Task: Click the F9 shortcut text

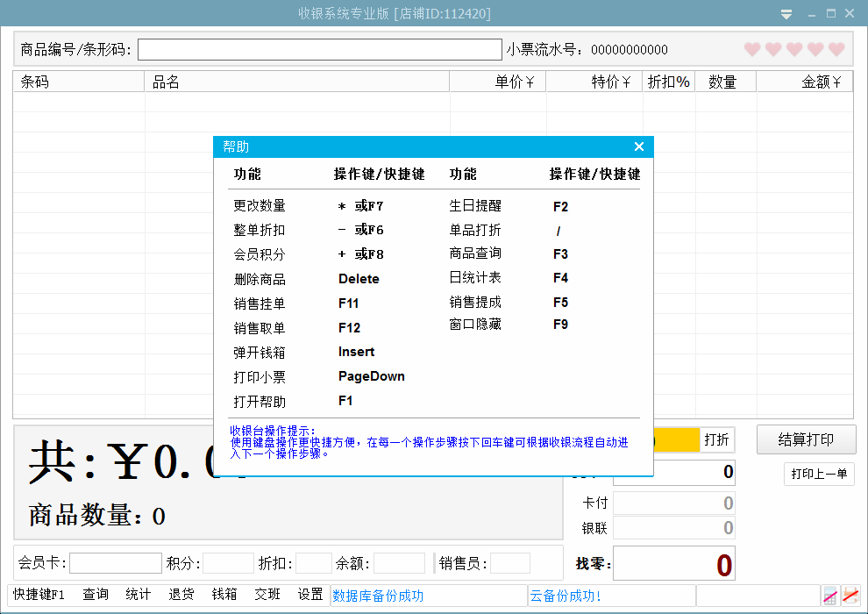Action: (x=561, y=324)
